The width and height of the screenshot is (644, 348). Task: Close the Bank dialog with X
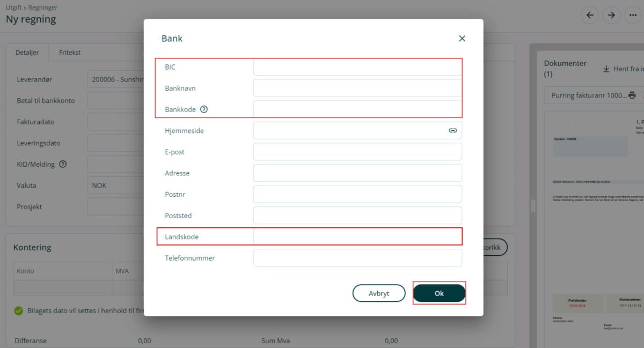pos(462,39)
